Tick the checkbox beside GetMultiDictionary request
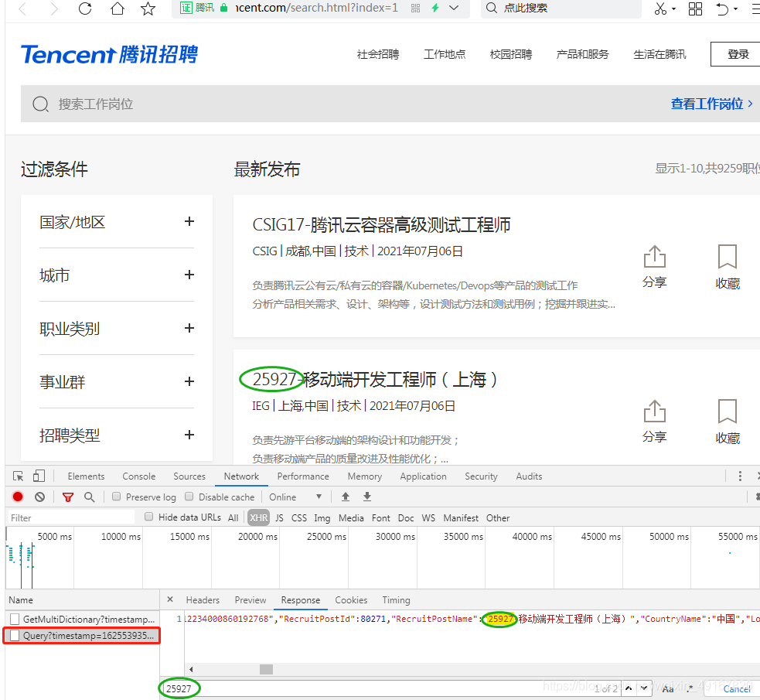Screen dimensions: 760x700 coord(15,619)
